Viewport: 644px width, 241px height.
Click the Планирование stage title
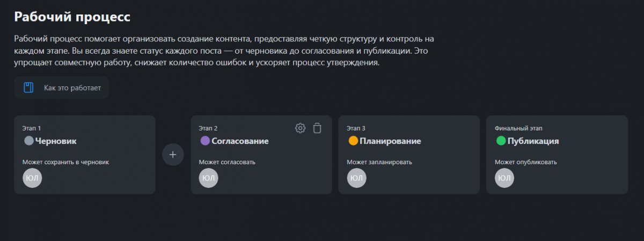pos(390,141)
